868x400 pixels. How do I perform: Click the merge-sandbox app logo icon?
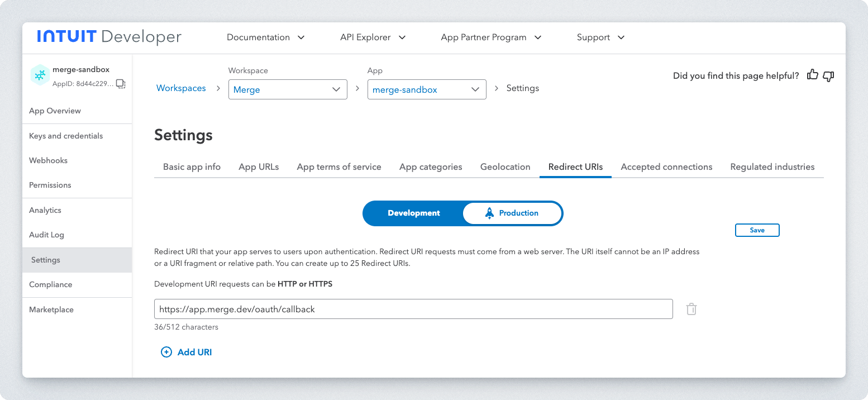point(39,75)
